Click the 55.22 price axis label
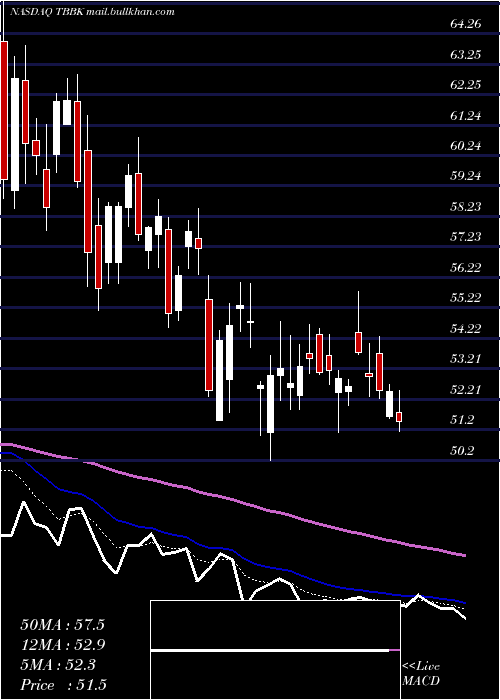Screen dimensions: 500x700 pos(466,298)
